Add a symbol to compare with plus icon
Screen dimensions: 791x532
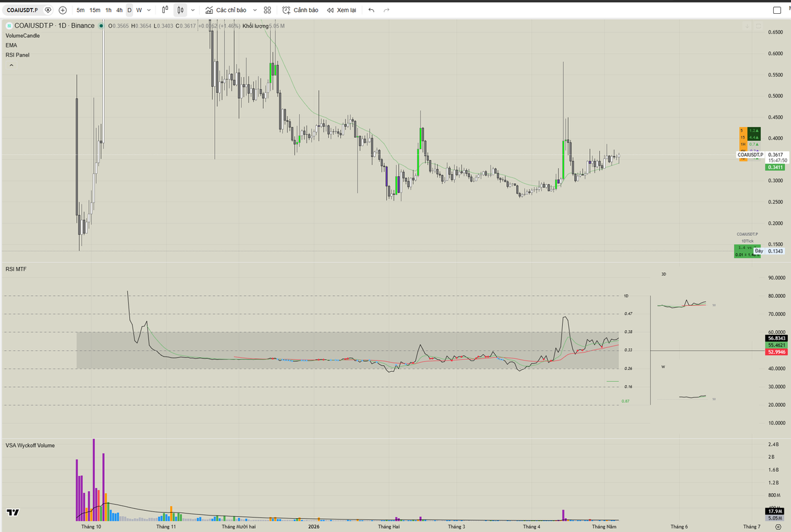tap(63, 10)
